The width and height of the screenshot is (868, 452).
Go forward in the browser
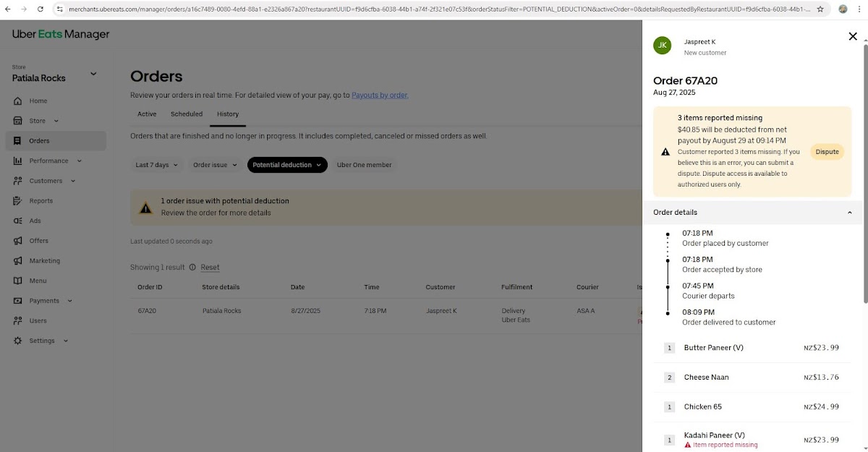pos(24,9)
